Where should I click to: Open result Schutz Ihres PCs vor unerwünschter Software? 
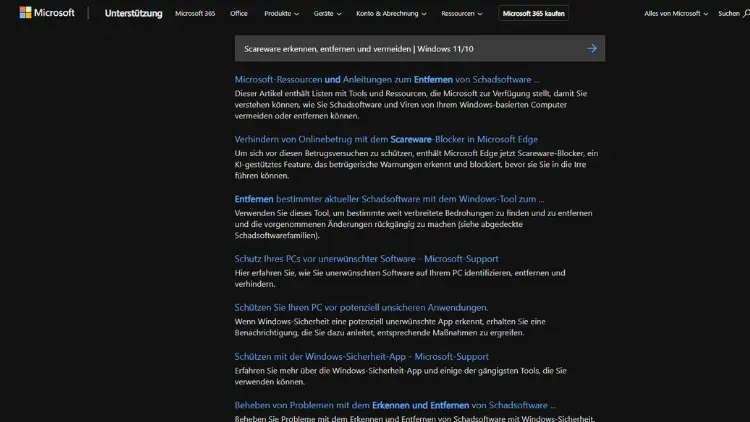coord(366,259)
